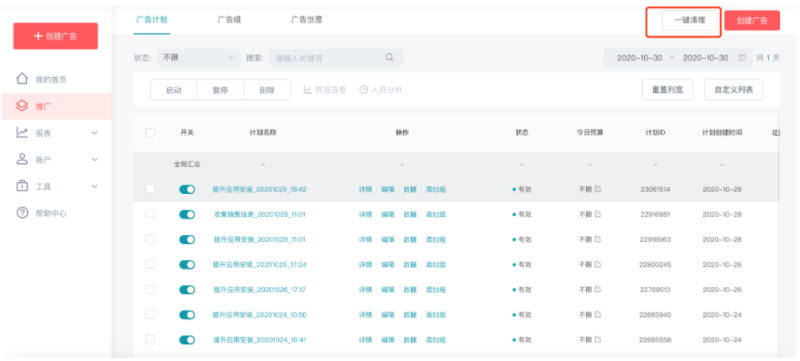
Task: Toggle the switch for 提升应用安装_20201029_18:42
Action: [187, 189]
